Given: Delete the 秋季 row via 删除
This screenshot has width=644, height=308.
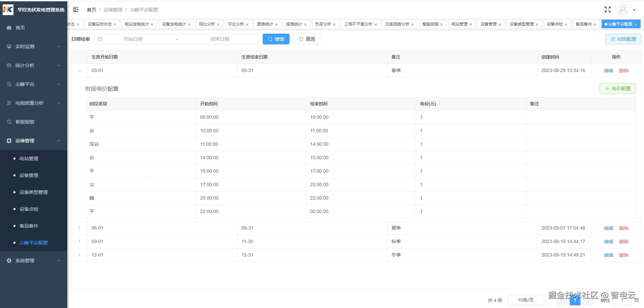Looking at the screenshot, I should (624, 242).
